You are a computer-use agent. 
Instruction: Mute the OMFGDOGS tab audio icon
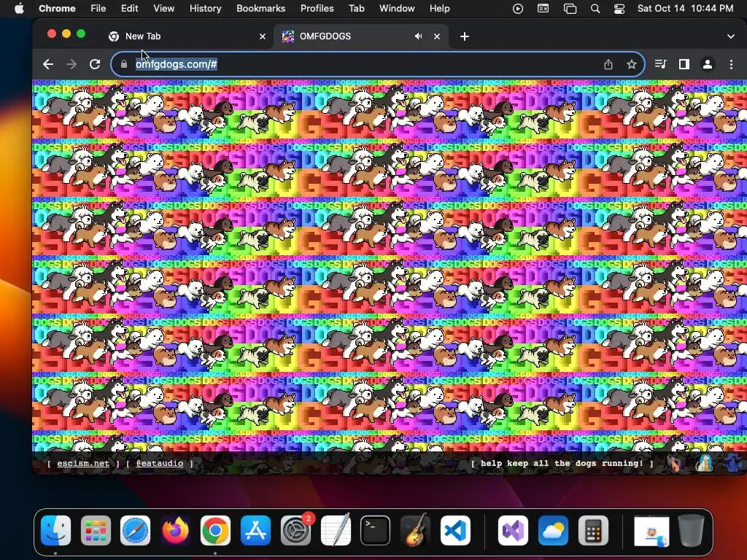click(x=418, y=36)
